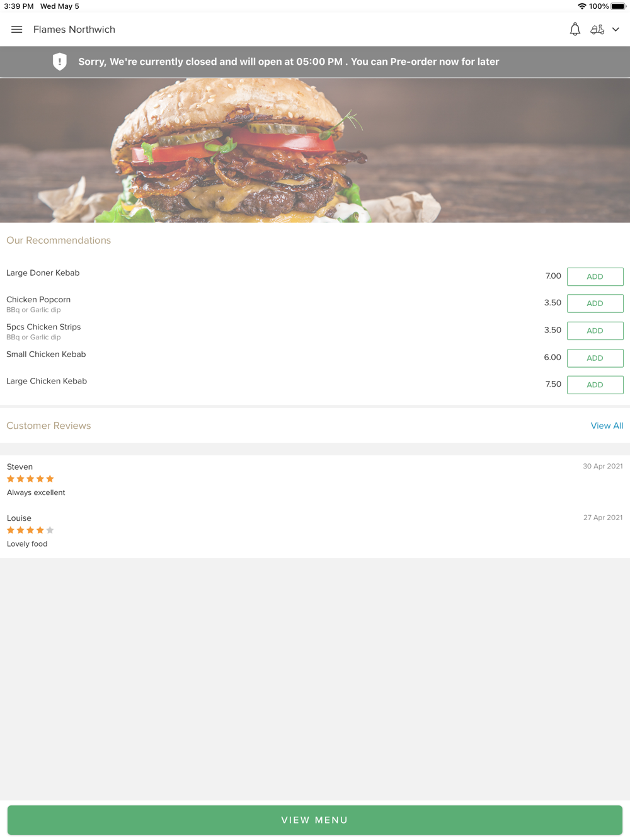Open the full menu with View Menu

click(x=315, y=820)
